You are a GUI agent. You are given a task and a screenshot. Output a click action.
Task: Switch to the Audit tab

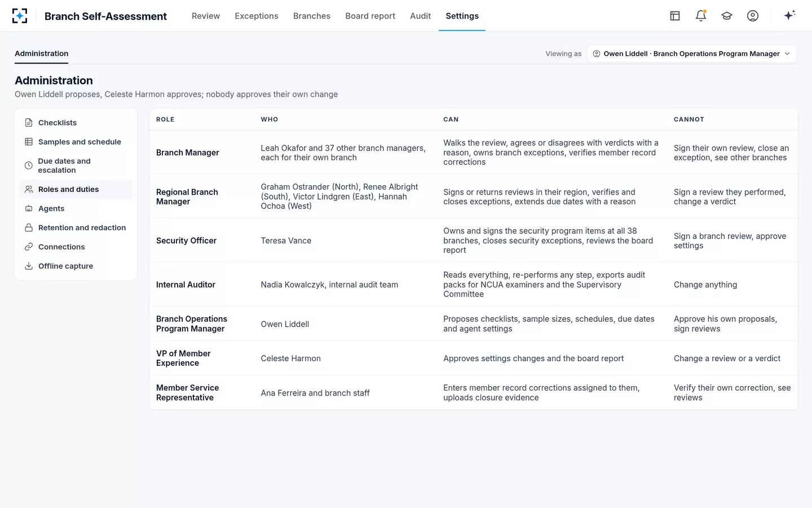(x=420, y=16)
